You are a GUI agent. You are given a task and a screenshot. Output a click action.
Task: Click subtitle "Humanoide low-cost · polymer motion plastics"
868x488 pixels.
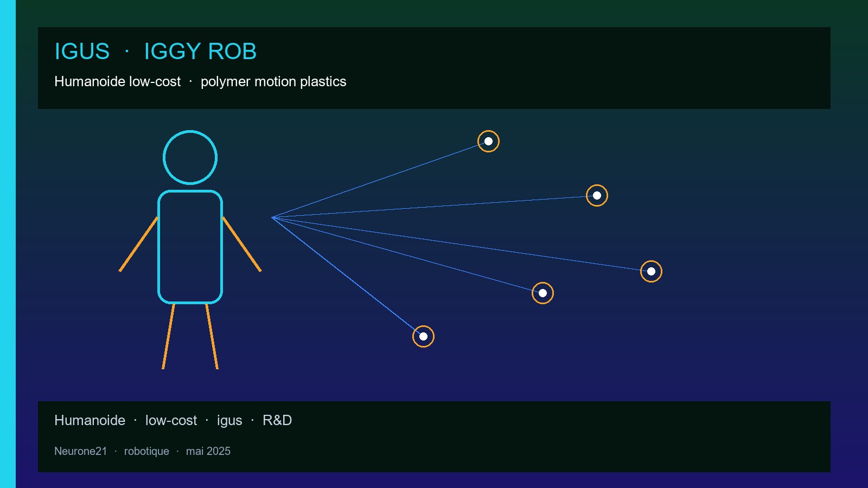200,81
